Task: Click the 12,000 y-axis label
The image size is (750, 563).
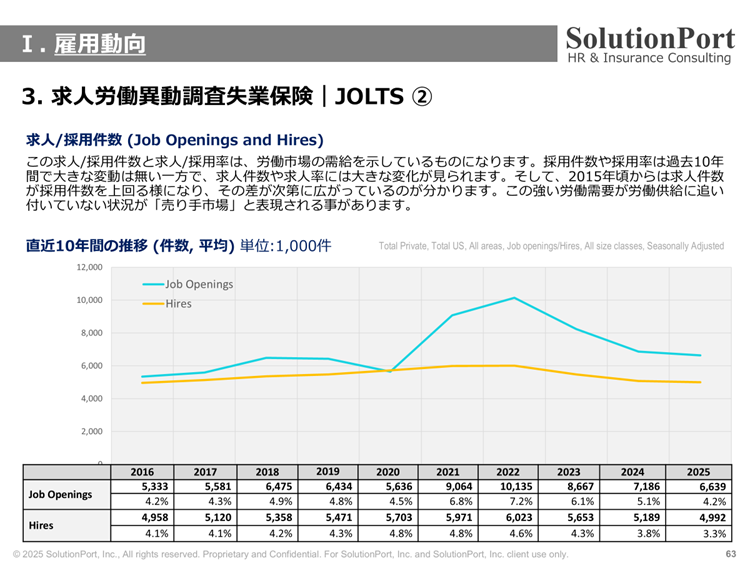Action: (x=89, y=268)
